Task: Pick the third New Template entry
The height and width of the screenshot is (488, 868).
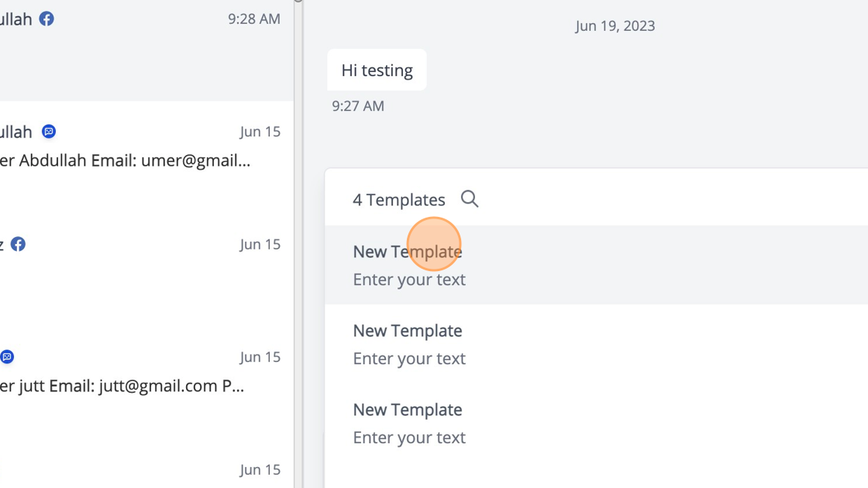Action: coord(407,410)
